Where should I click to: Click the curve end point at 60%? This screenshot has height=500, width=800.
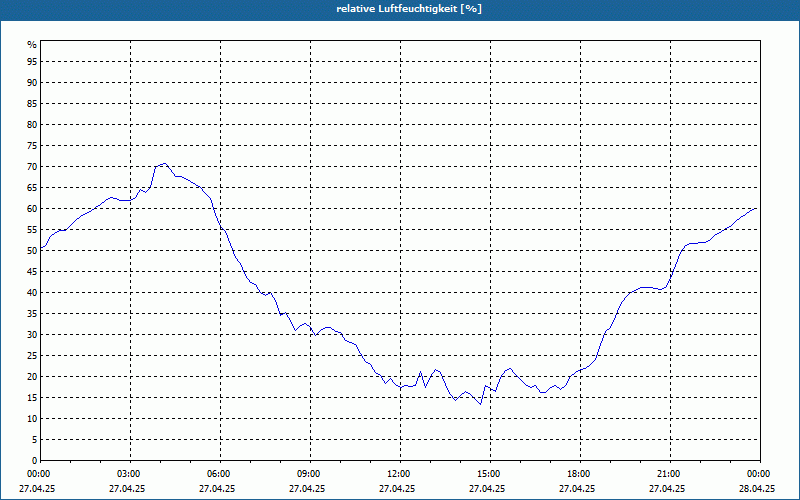pos(756,209)
